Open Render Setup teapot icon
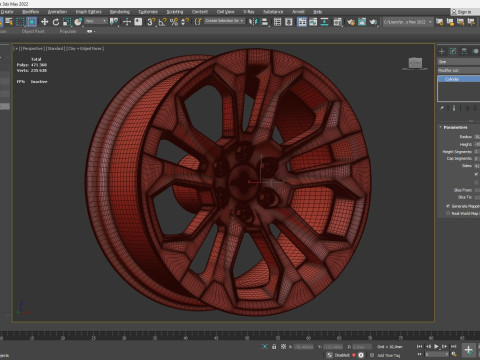The height and width of the screenshot is (360, 480). point(351,22)
